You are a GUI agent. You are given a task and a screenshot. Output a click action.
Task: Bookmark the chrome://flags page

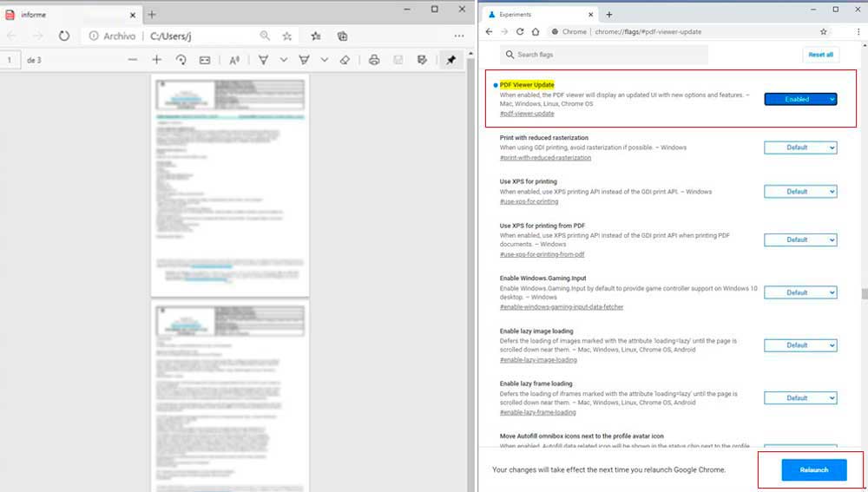[823, 31]
